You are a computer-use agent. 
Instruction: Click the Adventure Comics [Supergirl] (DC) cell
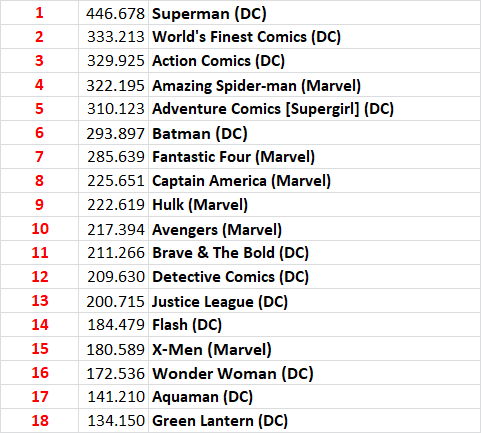coord(314,109)
